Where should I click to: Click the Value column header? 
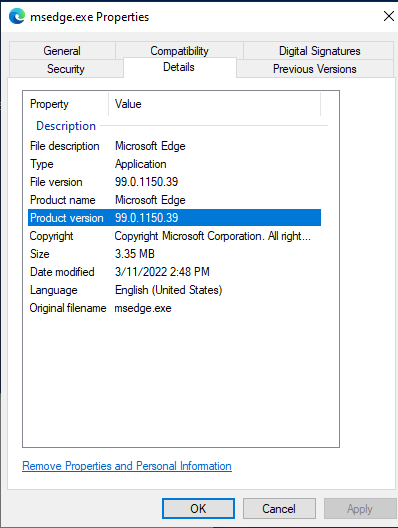click(214, 104)
